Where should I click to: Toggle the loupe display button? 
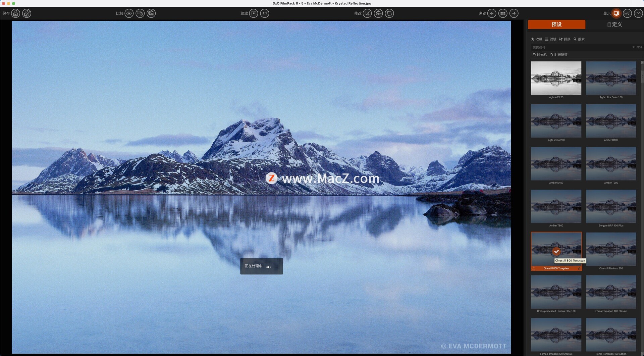point(628,13)
